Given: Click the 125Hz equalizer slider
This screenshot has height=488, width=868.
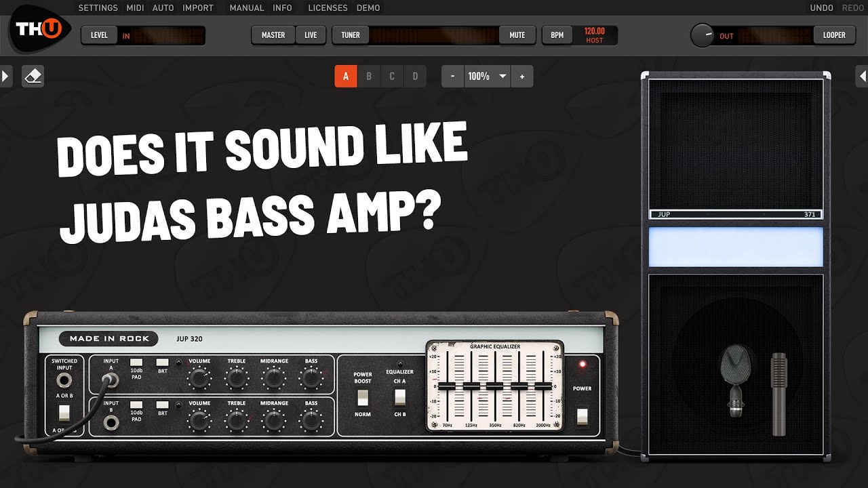Looking at the screenshot, I should click(471, 386).
